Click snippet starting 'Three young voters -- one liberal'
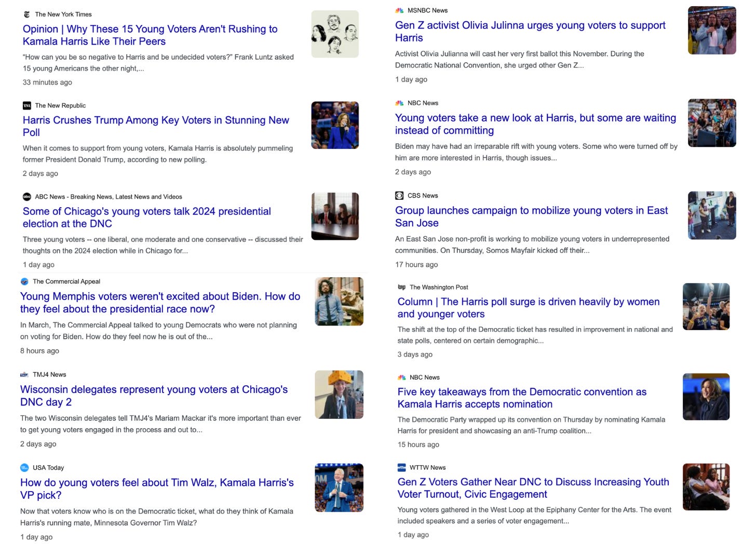756x544 pixels. 163,245
